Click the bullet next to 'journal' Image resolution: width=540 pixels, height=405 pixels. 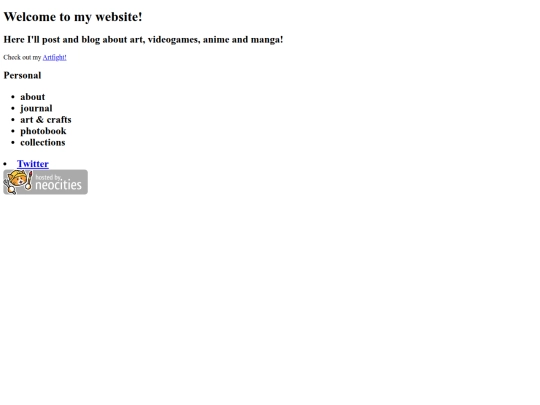click(13, 108)
